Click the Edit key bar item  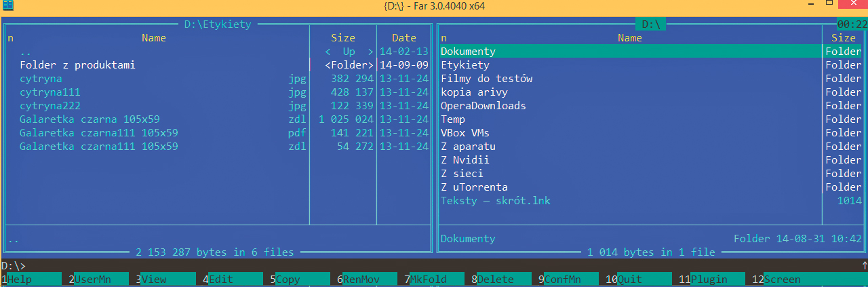tap(235, 279)
